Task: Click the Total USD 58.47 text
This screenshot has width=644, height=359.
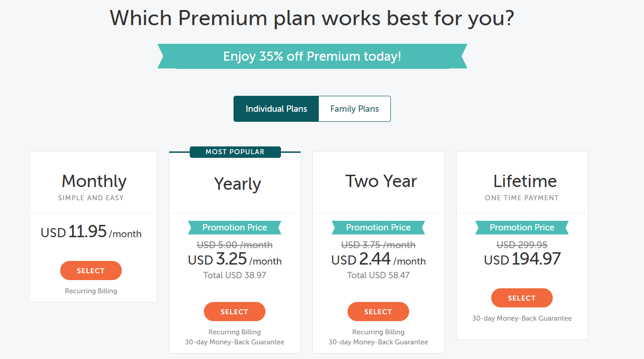Action: click(x=378, y=276)
